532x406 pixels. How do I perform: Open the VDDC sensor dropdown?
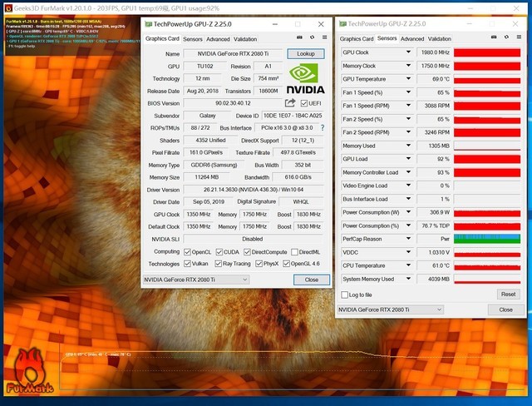click(408, 252)
